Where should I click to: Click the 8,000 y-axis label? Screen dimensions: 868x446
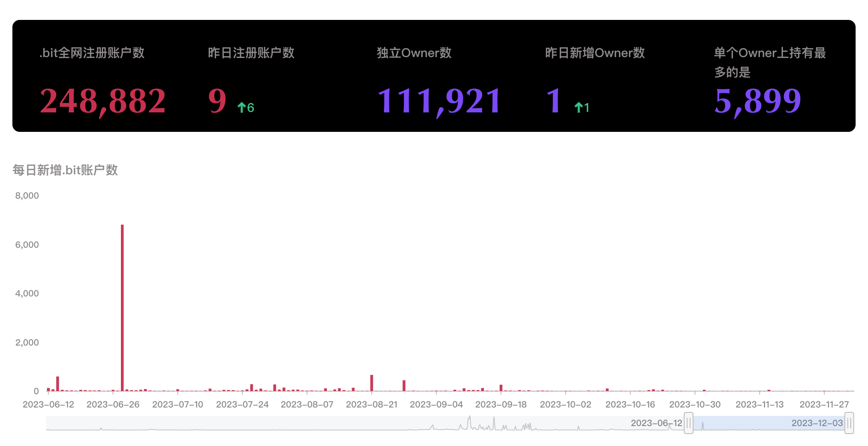(27, 196)
